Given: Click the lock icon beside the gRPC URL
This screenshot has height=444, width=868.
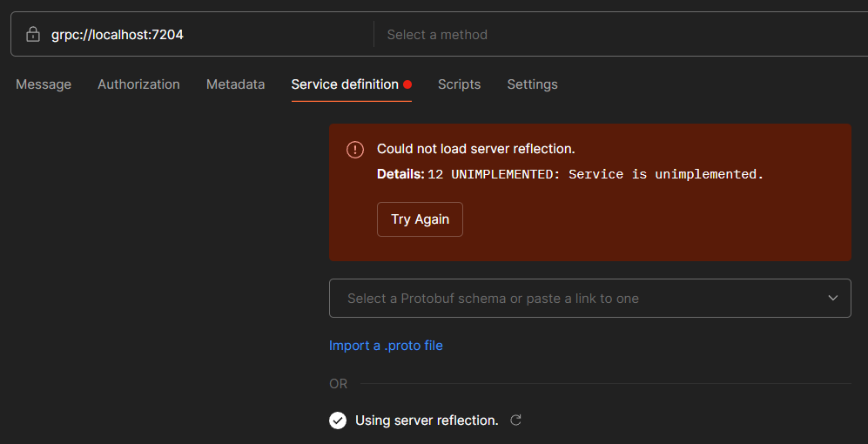Looking at the screenshot, I should (33, 35).
